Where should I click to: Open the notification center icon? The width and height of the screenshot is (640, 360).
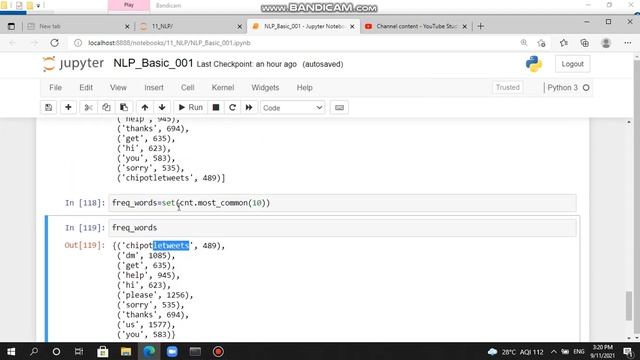[628, 351]
